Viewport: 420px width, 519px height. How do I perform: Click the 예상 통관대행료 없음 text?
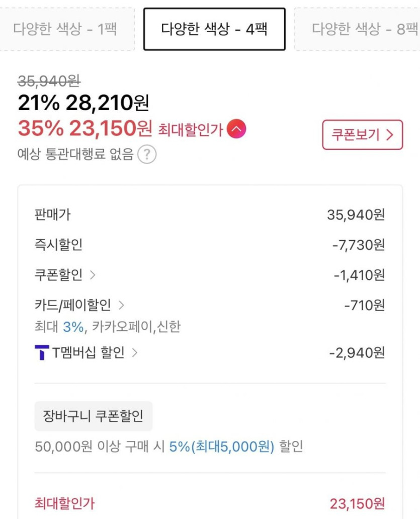pos(75,155)
